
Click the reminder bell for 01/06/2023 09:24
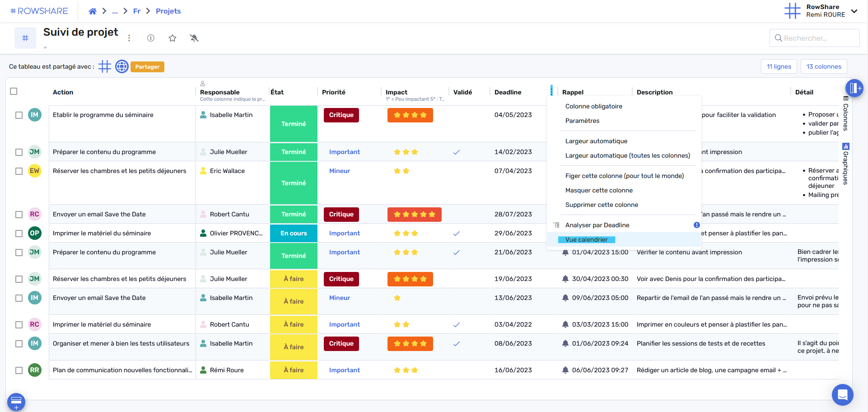tap(565, 343)
